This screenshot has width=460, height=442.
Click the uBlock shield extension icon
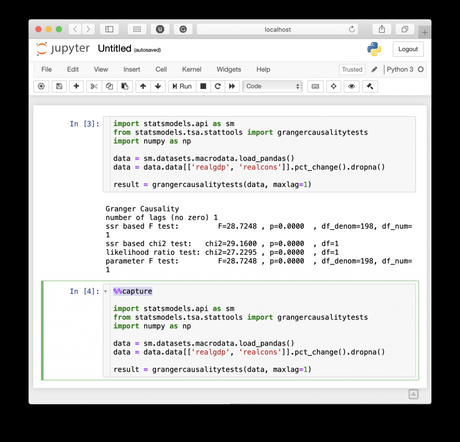160,29
